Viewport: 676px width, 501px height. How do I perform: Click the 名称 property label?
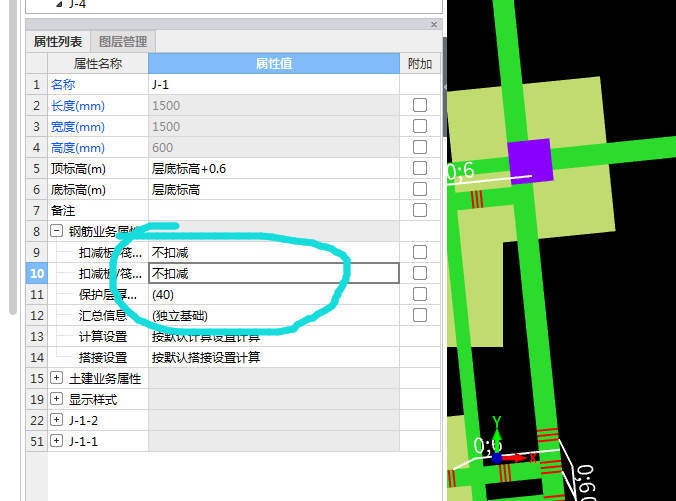pos(63,85)
